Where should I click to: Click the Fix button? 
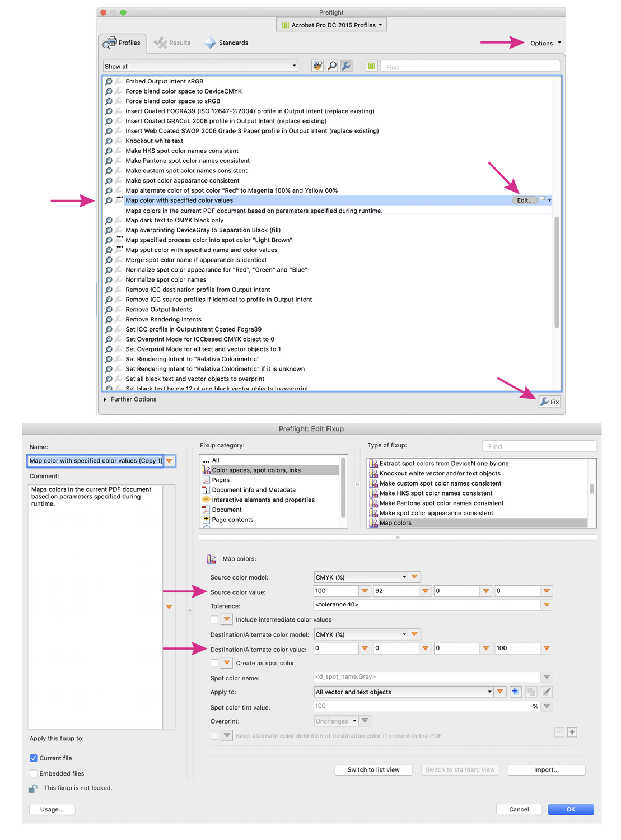[550, 402]
